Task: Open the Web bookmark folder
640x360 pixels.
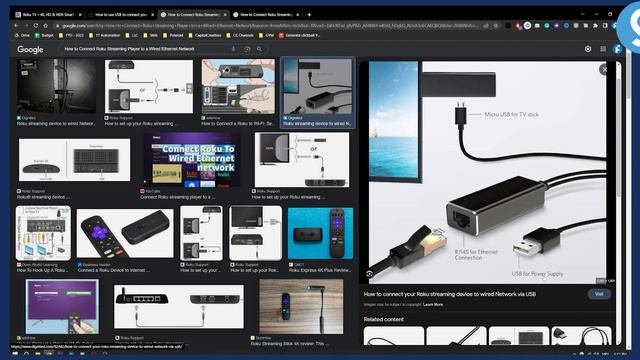Action: 151,36
